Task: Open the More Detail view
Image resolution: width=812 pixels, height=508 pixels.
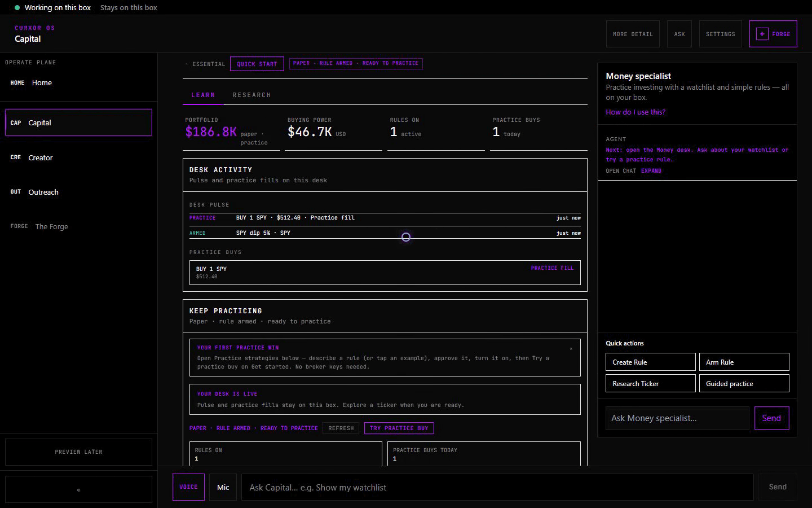Action: (x=633, y=34)
